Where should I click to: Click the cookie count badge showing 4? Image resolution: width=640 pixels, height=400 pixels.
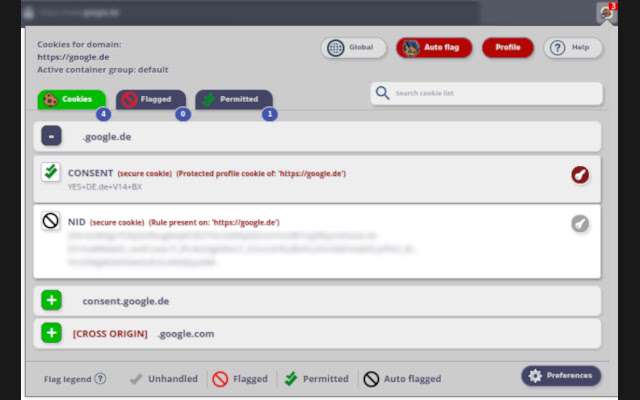104,114
